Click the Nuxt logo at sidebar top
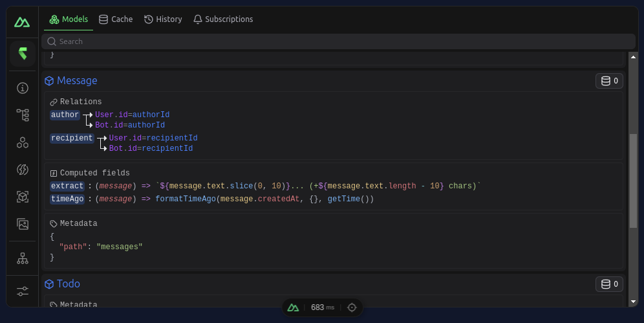 click(22, 22)
